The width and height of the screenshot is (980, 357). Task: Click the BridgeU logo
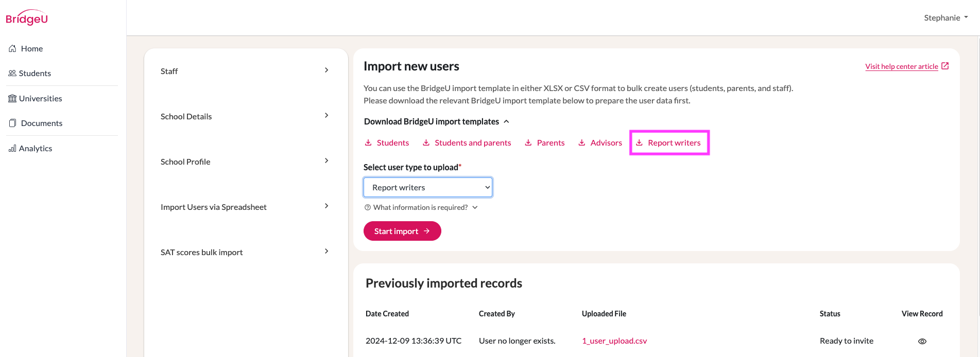point(27,17)
